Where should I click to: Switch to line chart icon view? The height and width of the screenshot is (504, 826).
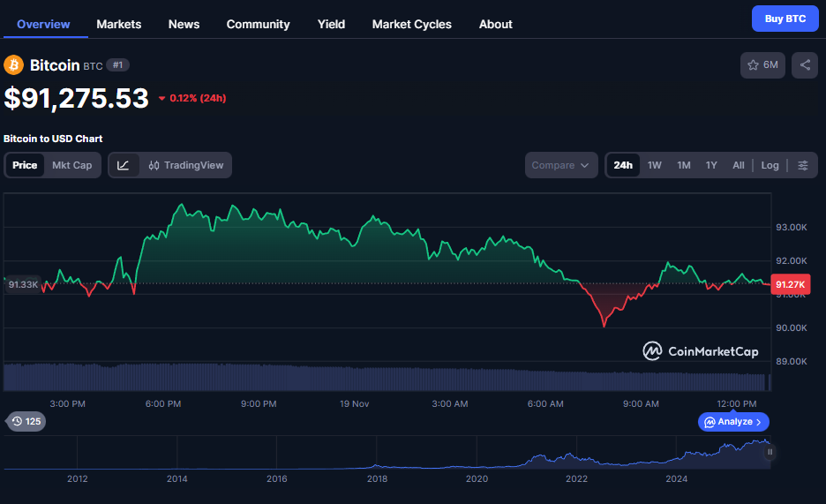coord(124,165)
